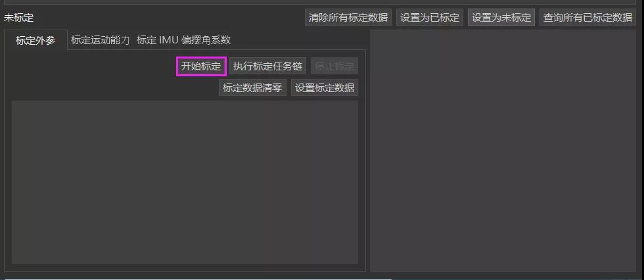Screen dimensions: 644x280
Task: Switch to the 标定运动能力 tab
Action: [100, 40]
